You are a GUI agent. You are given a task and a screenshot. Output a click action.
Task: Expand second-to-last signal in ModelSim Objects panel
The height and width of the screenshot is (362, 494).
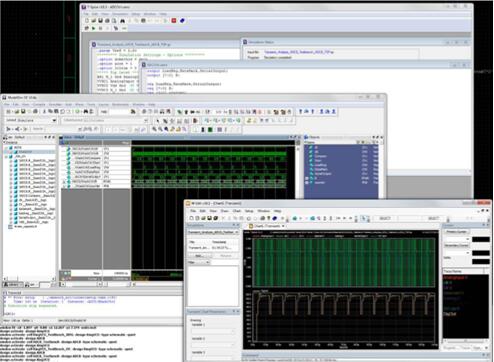click(x=307, y=178)
